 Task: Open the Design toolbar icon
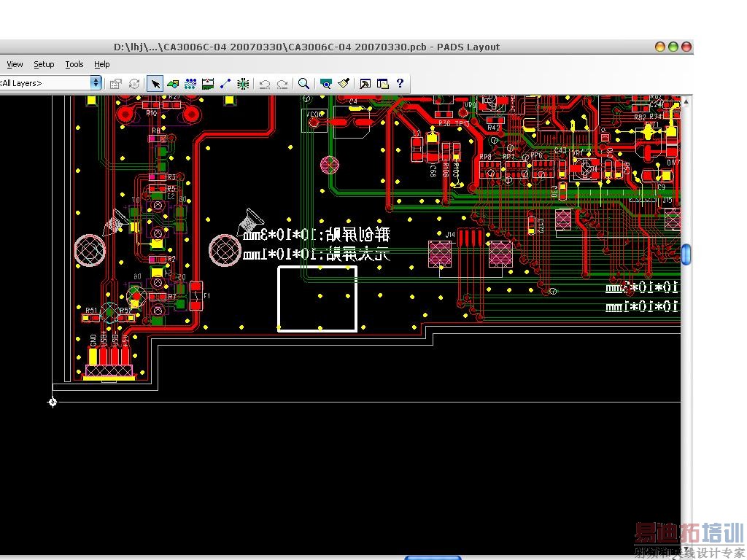pos(190,84)
